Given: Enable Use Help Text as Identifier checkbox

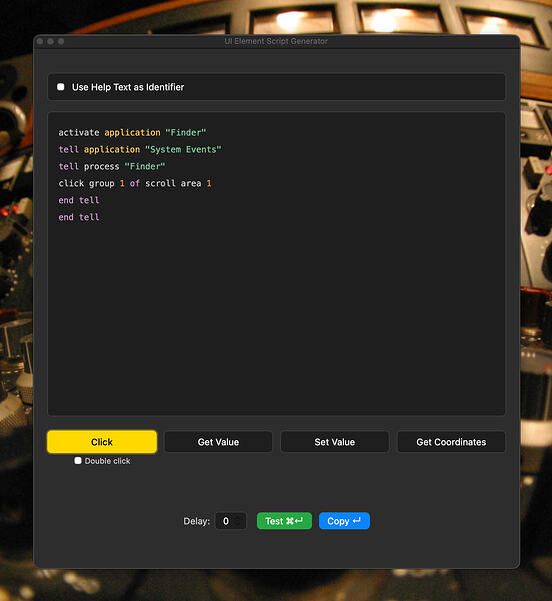Looking at the screenshot, I should click(61, 87).
